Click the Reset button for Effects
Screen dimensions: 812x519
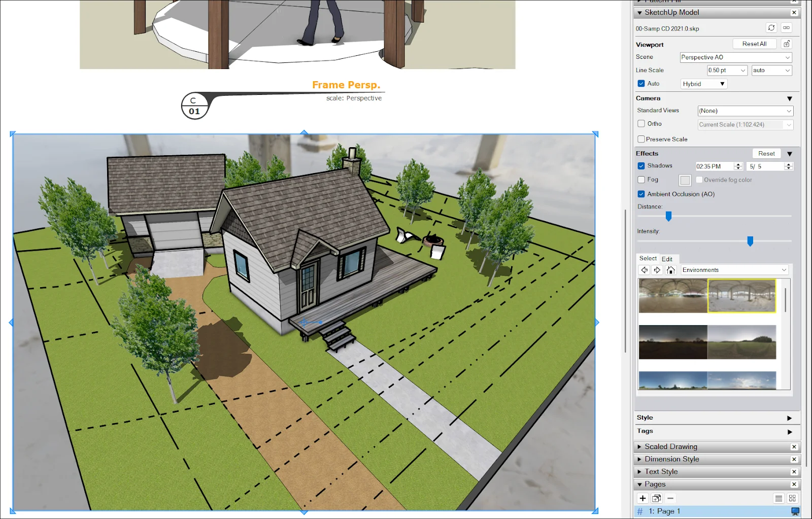(766, 153)
